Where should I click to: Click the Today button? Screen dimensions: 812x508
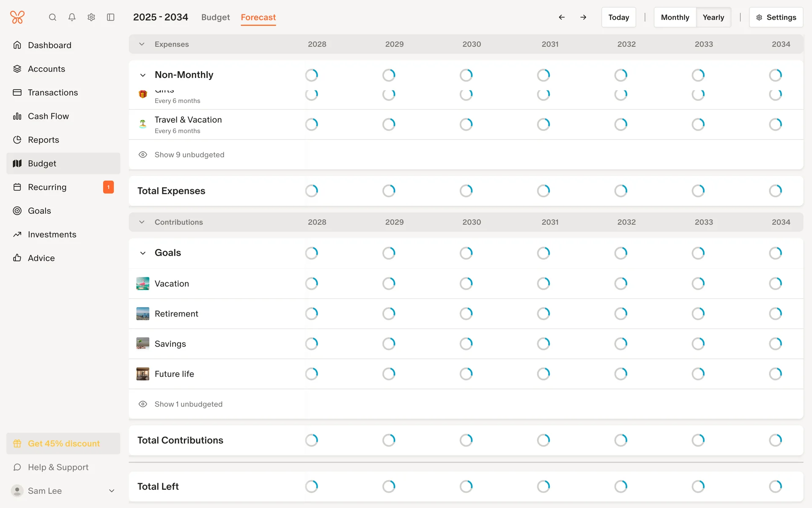coord(618,17)
